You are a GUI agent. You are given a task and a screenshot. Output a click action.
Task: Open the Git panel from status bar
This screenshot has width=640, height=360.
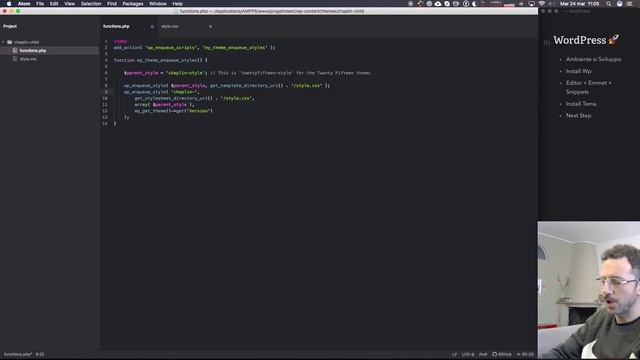tap(525, 355)
